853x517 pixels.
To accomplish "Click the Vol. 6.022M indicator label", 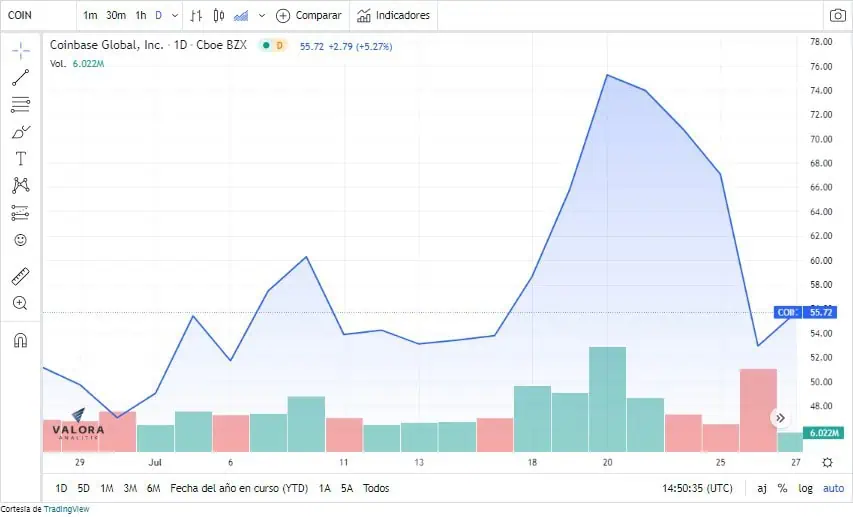I will point(77,64).
